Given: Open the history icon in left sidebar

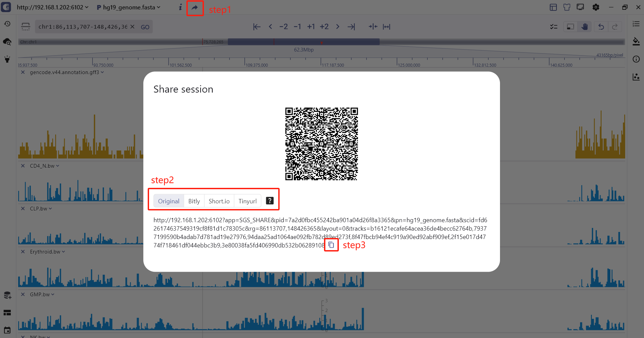Looking at the screenshot, I should 7,24.
